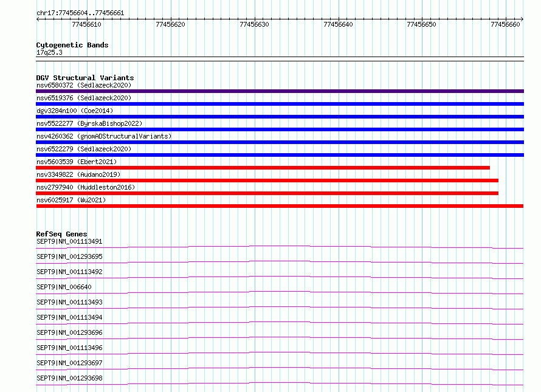Click variant label nsv4260362 (gnomADStructuralVariants)
541x392 pixels.
tap(104, 136)
